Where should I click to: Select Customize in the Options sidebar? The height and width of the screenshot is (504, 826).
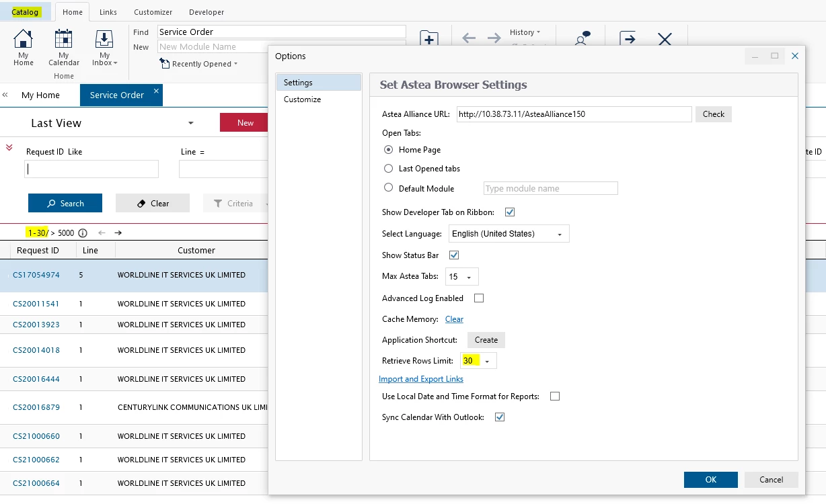(x=302, y=99)
